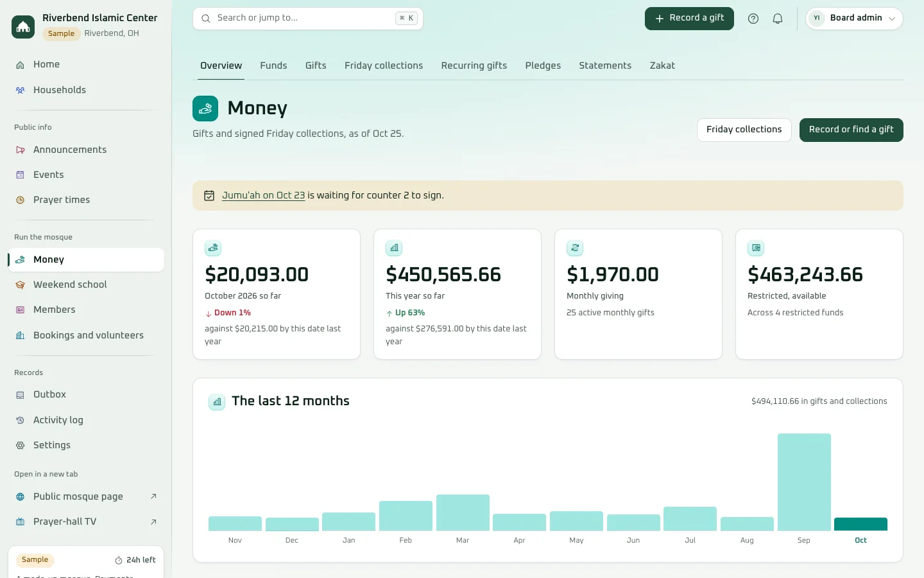Switch to the Overview tab

pyautogui.click(x=221, y=66)
